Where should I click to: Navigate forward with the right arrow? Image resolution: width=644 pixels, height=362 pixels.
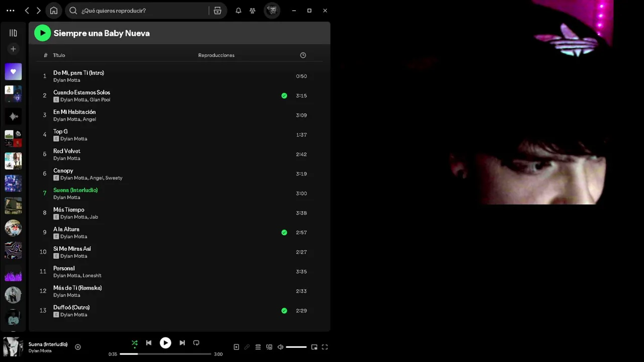pos(38,11)
